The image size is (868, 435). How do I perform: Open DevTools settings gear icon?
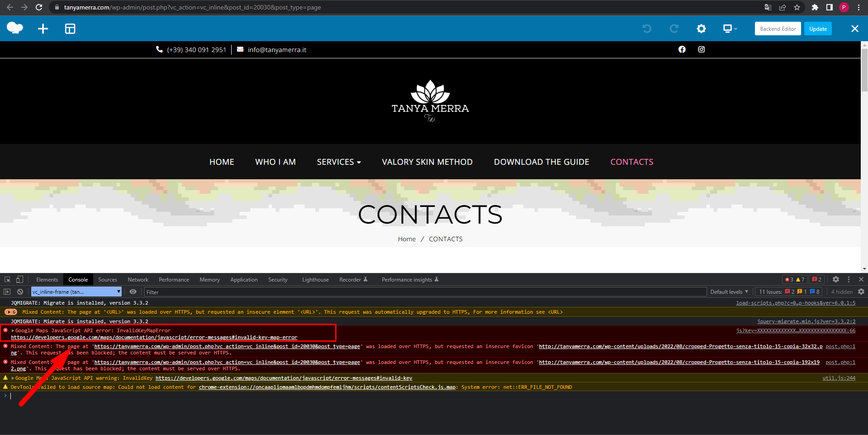(x=836, y=280)
